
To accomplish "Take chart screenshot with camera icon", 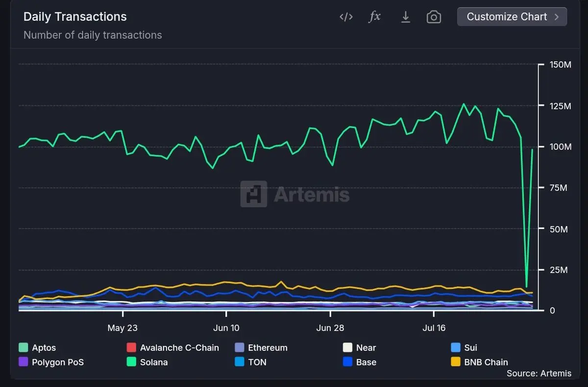I will click(434, 17).
